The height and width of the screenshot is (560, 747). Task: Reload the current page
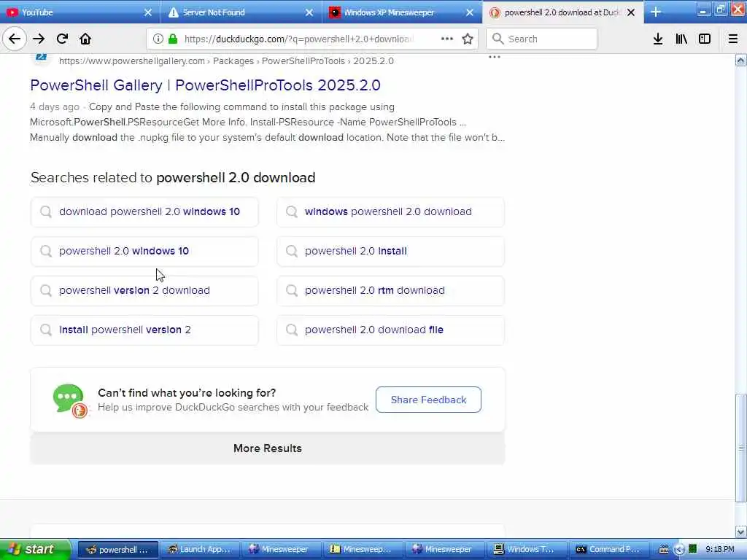pos(62,39)
